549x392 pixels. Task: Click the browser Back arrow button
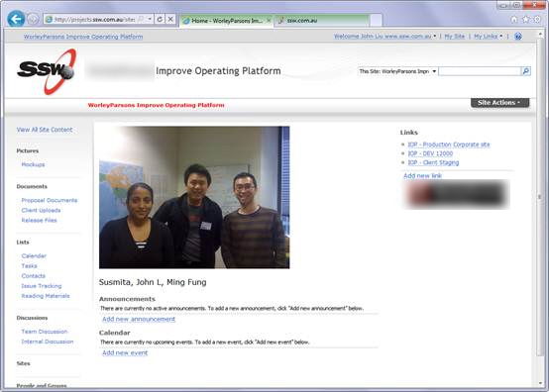[16, 19]
